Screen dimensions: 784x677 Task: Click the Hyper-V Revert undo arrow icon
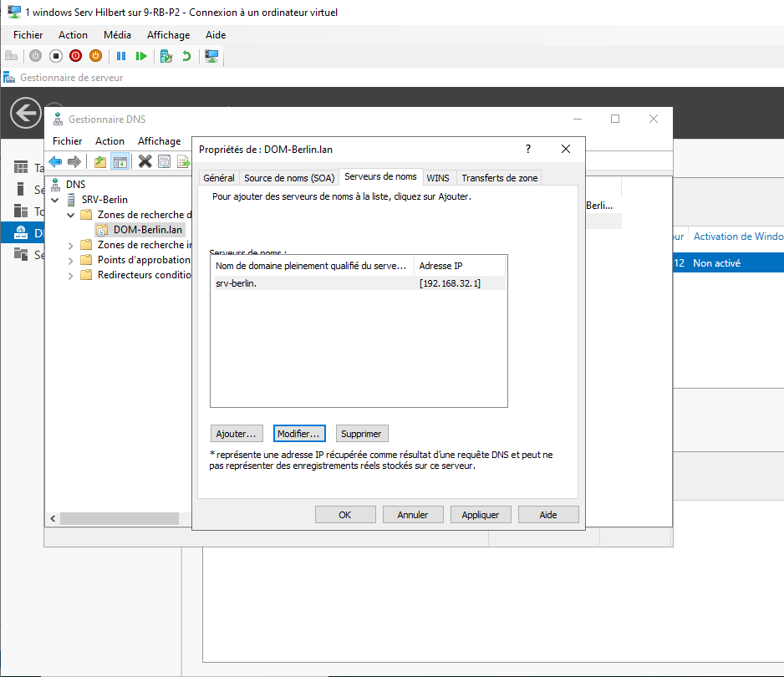pos(186,56)
